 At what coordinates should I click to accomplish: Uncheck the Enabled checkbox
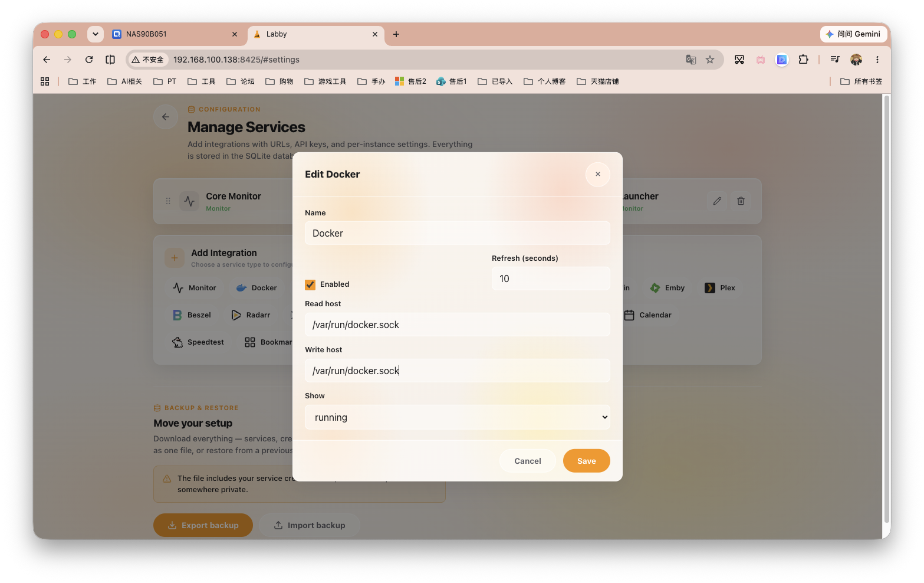pos(310,284)
